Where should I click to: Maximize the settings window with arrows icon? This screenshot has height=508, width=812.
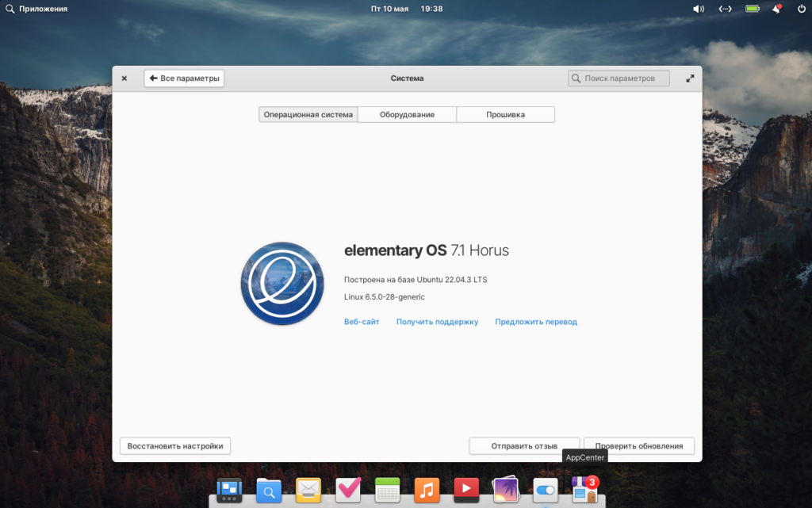(690, 78)
